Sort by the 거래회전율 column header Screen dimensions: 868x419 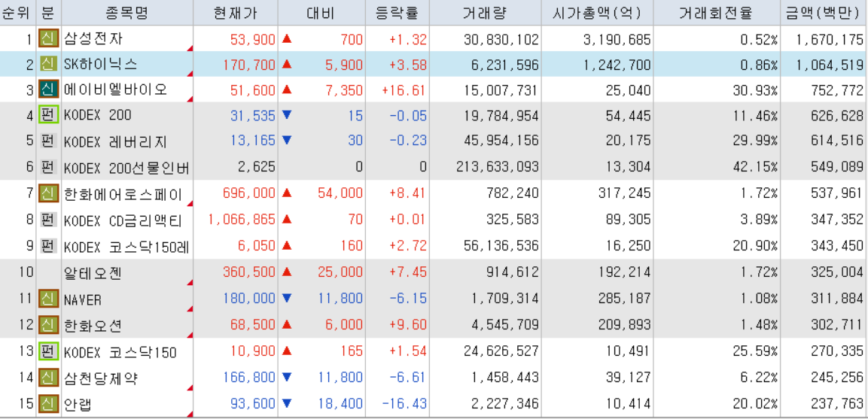point(717,13)
